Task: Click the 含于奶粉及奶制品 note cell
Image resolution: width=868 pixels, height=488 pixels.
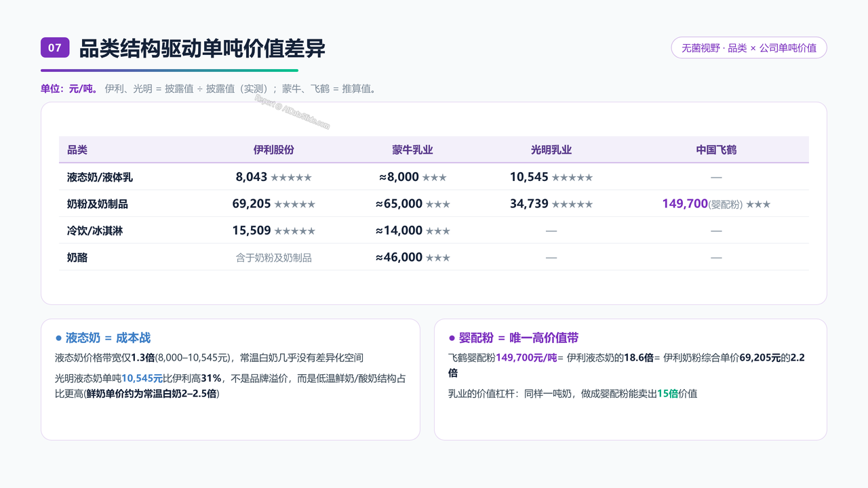Action: pos(274,258)
